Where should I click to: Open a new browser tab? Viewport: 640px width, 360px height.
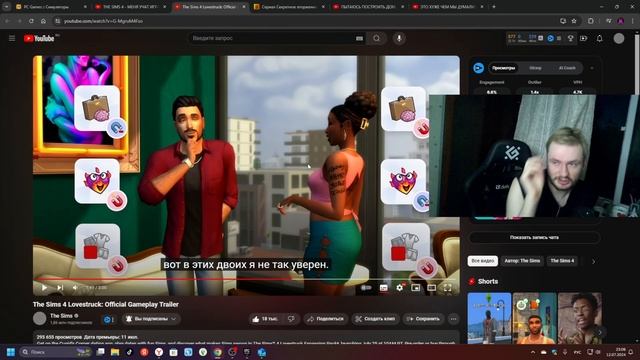click(494, 7)
